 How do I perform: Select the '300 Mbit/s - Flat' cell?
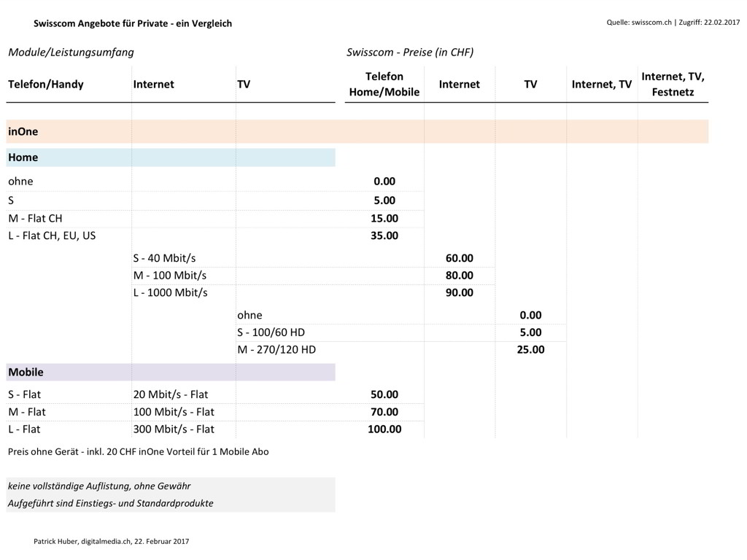[x=174, y=429]
